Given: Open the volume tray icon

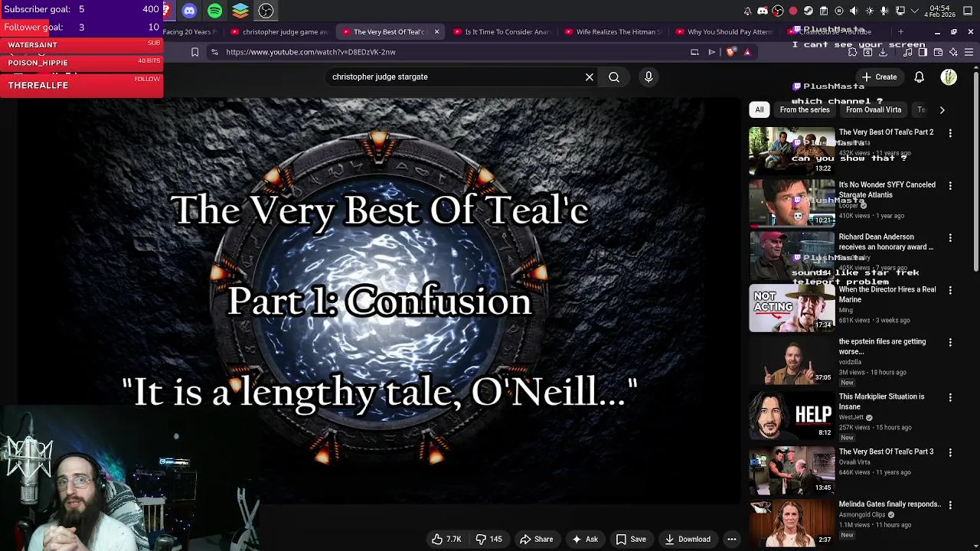Looking at the screenshot, I should (854, 11).
